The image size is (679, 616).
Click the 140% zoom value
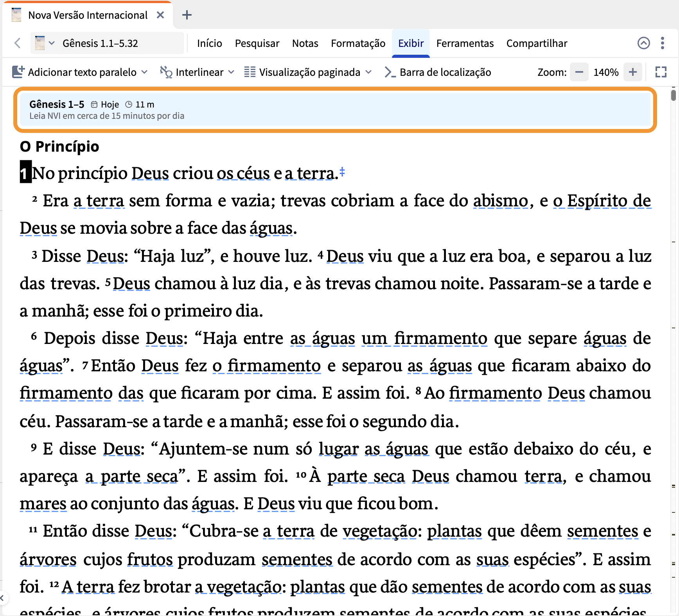[606, 72]
